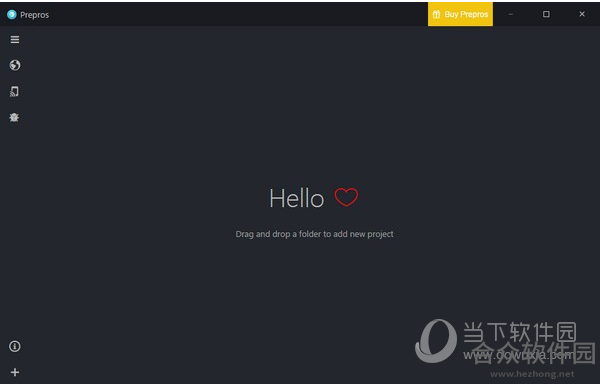600x384 pixels.
Task: Click the drag and drop folder hint text
Action: pyautogui.click(x=314, y=234)
